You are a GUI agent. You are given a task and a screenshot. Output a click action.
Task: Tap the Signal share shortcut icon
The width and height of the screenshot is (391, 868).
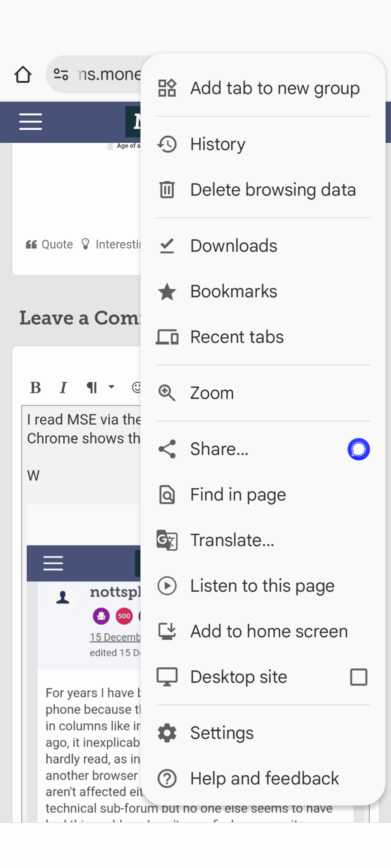(358, 449)
